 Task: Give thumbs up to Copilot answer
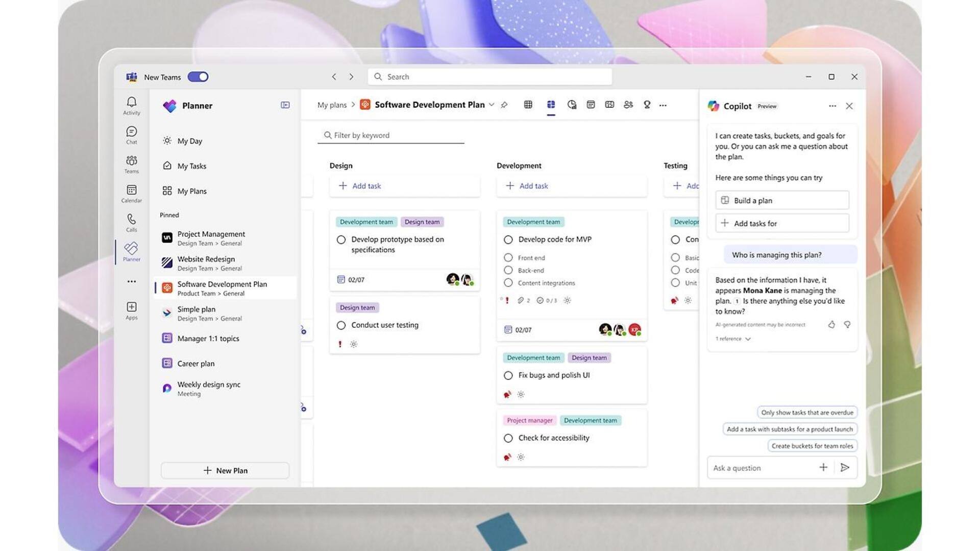pos(831,324)
